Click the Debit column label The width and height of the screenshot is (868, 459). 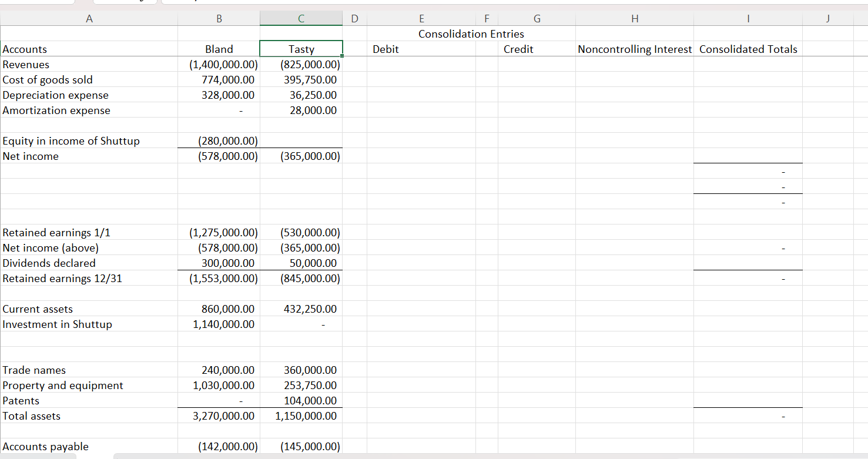tap(386, 49)
